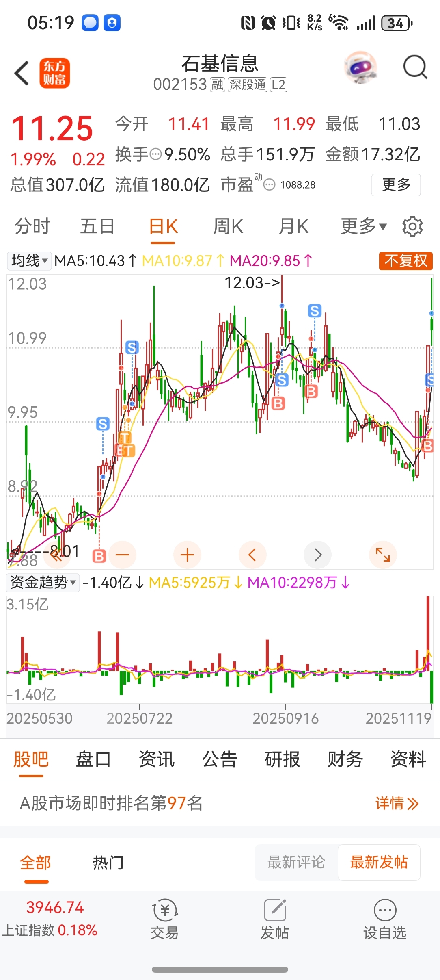Select the 日K chart tab
Viewport: 440px width, 980px height.
tap(163, 226)
